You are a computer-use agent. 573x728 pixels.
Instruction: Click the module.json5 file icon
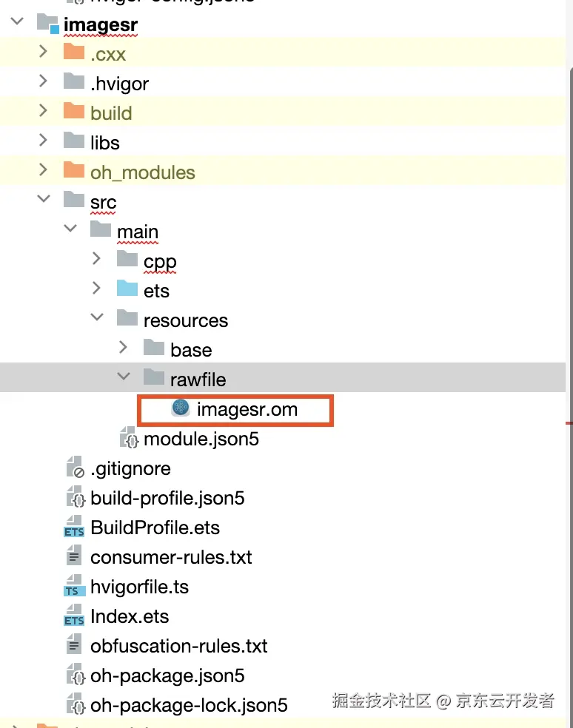click(x=129, y=439)
